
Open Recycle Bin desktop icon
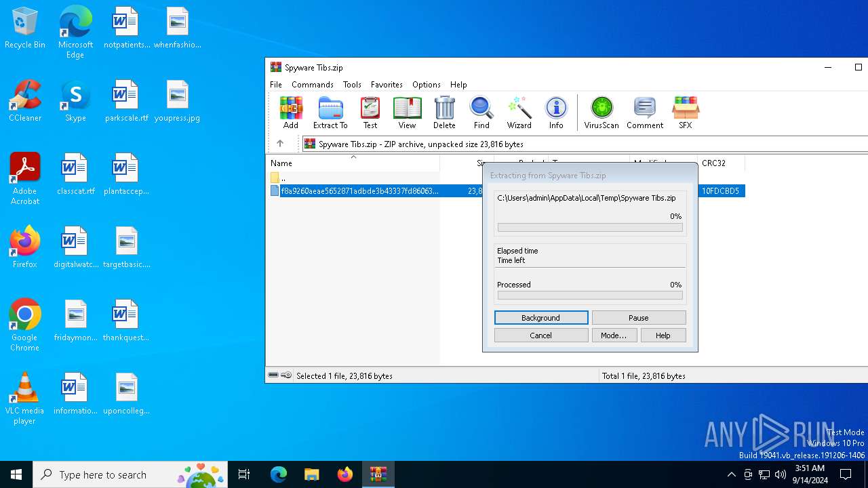point(25,28)
